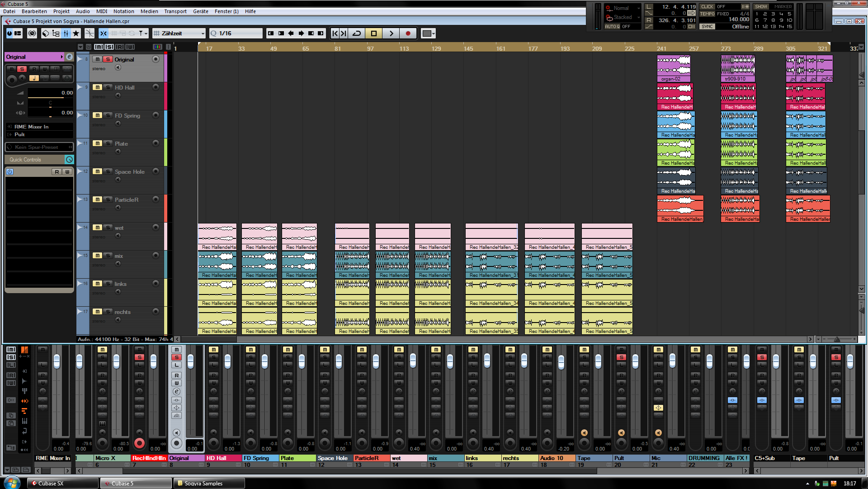Open the Kein Spur-Preset selector
This screenshot has width=868, height=489.
pyautogui.click(x=39, y=147)
